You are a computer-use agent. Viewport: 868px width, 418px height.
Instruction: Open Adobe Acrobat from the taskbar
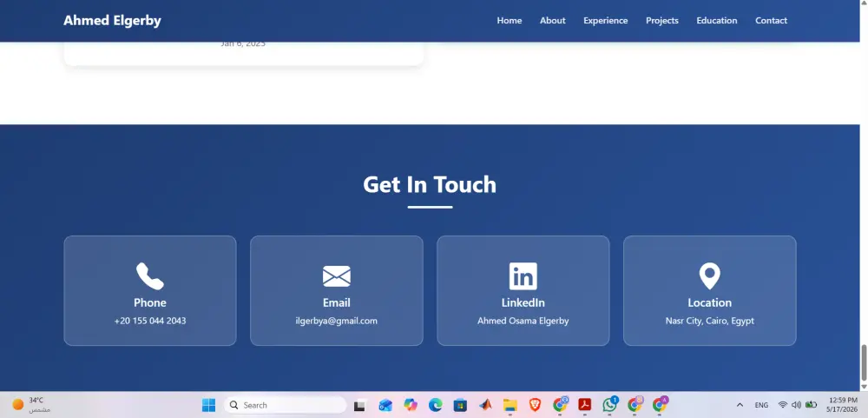[584, 405]
